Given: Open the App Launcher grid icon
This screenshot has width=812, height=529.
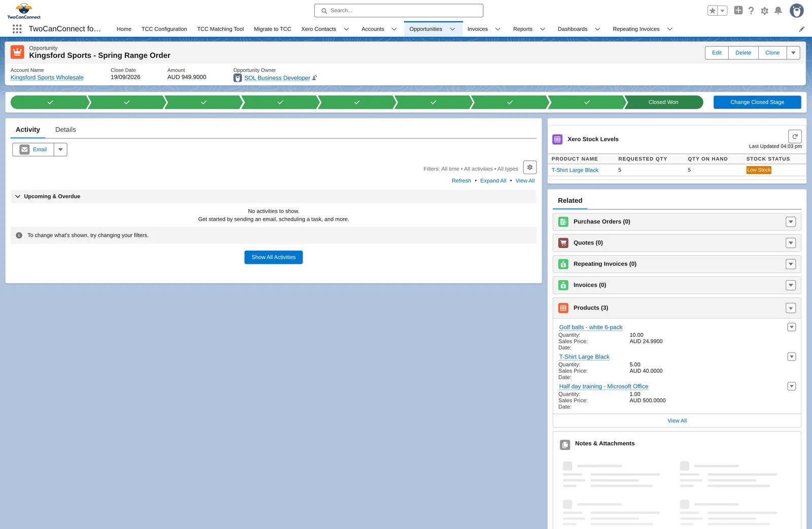Looking at the screenshot, I should (x=17, y=29).
